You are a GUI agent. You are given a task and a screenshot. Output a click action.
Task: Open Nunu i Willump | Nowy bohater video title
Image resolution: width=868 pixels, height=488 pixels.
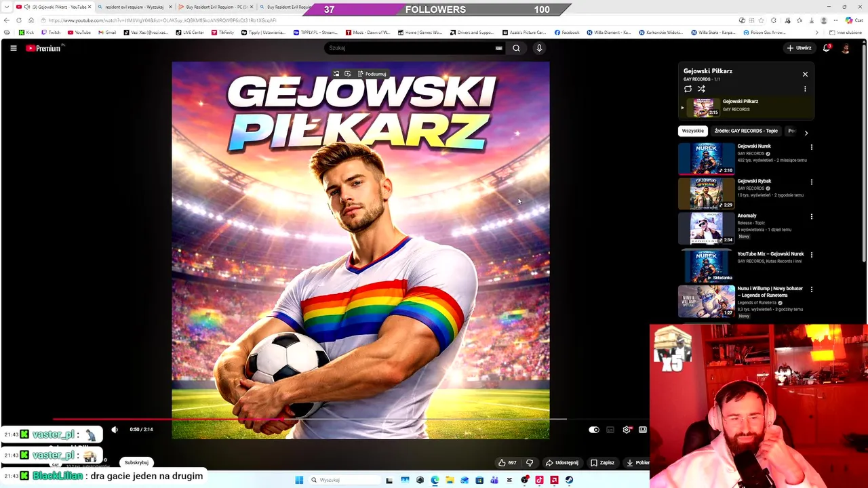pos(770,291)
